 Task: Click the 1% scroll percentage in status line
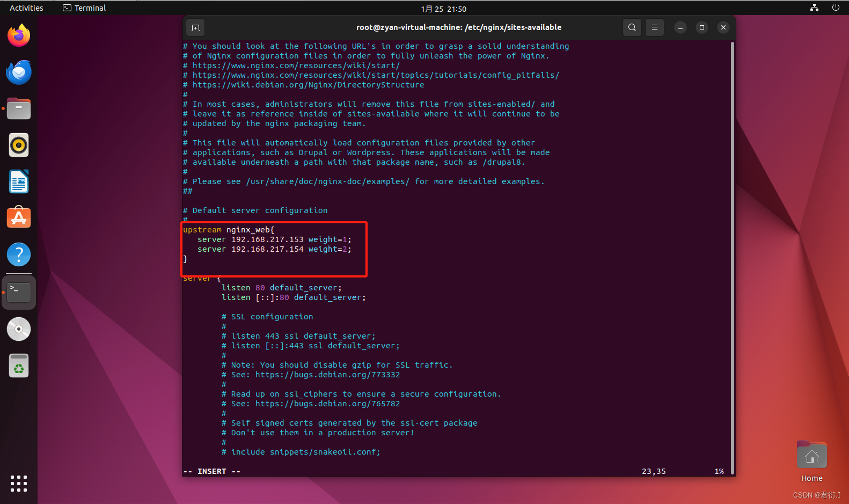pos(719,471)
